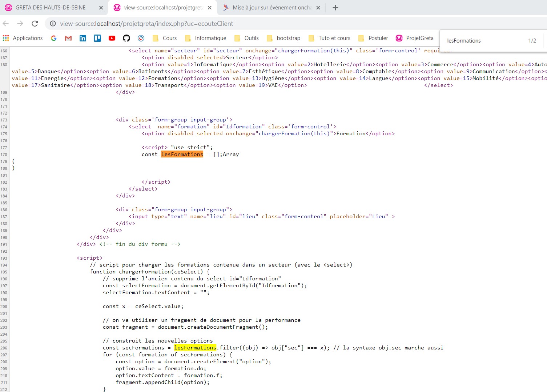Click the '"use strict";' text
Screen dimensions: 547x392
tap(192, 147)
